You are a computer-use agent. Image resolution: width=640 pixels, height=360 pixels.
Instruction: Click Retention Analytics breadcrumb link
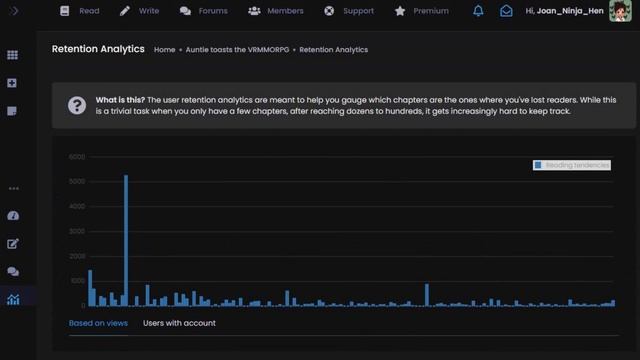click(x=333, y=50)
